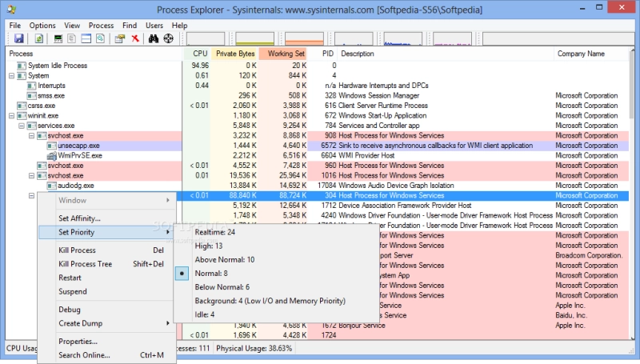Click the Process Explorer title bar icon
The height and width of the screenshot is (364, 640).
pos(11,9)
